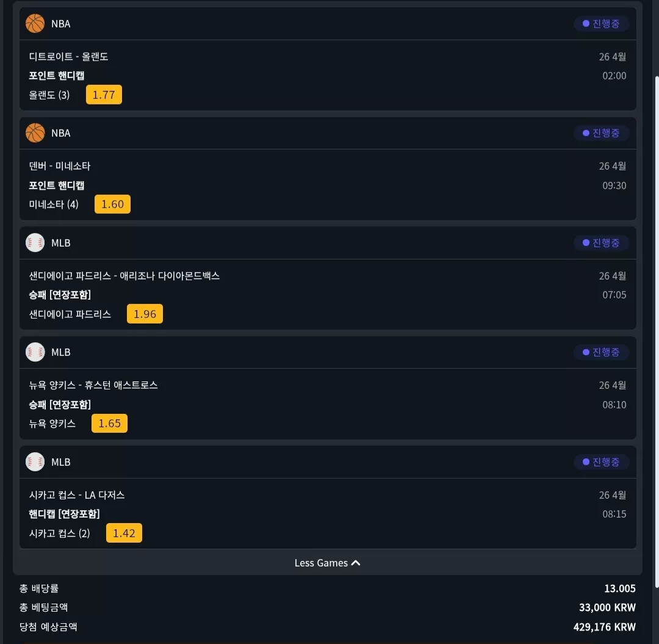
Task: Click 진행중 status badge on 덴버 game
Action: pos(602,133)
